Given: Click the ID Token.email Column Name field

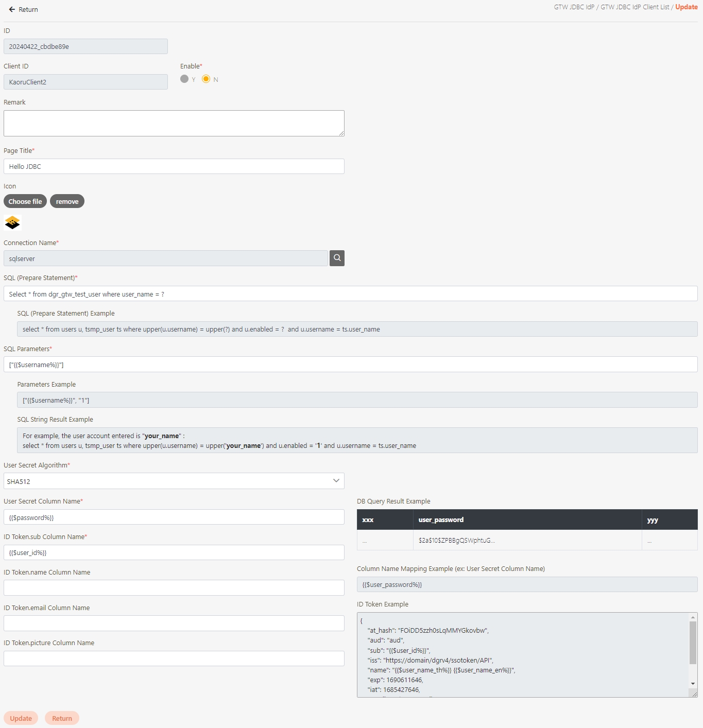Looking at the screenshot, I should (x=174, y=623).
